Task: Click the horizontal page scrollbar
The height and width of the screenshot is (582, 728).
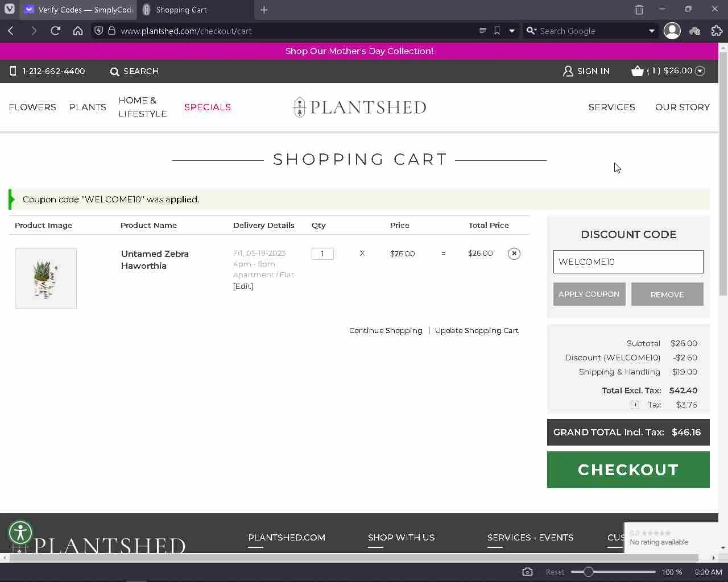Action: [354, 558]
